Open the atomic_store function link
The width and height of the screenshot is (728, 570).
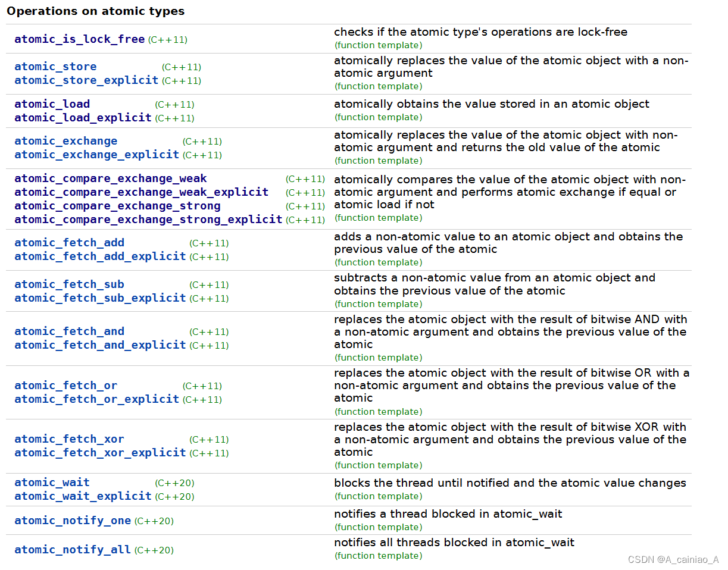point(55,67)
